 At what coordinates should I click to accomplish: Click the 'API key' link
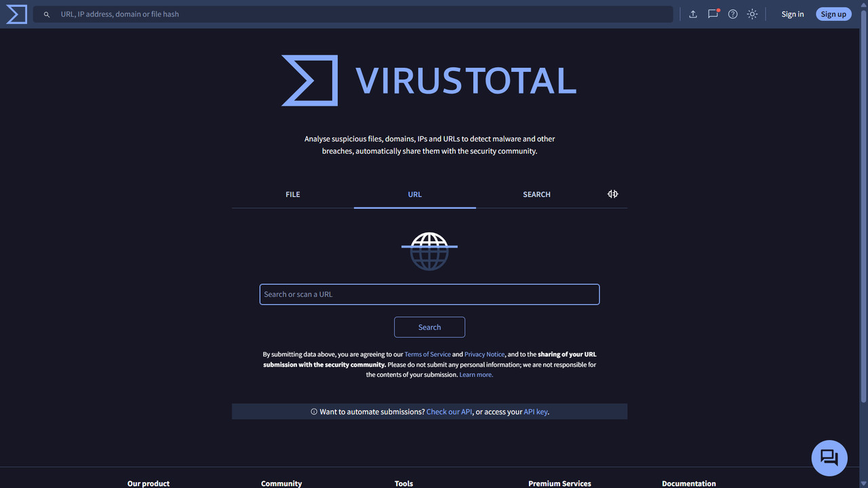click(x=536, y=411)
